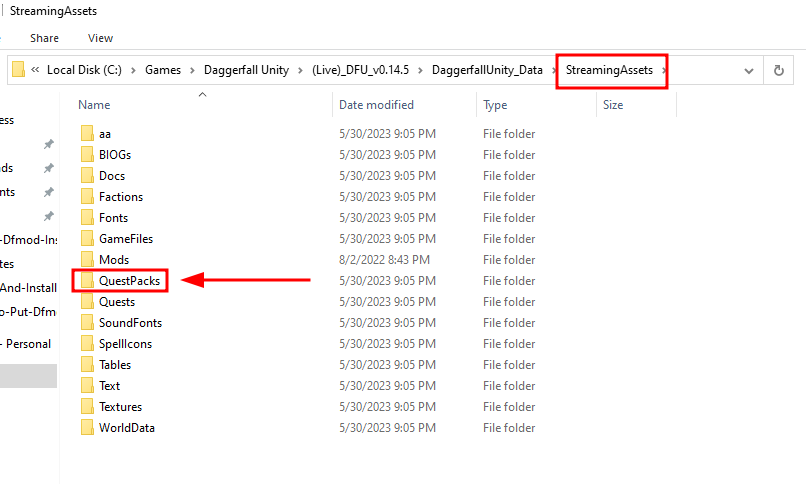Image resolution: width=806 pixels, height=484 pixels.
Task: Open chevron after Daggerfall Unity breadcrumb
Action: (301, 70)
